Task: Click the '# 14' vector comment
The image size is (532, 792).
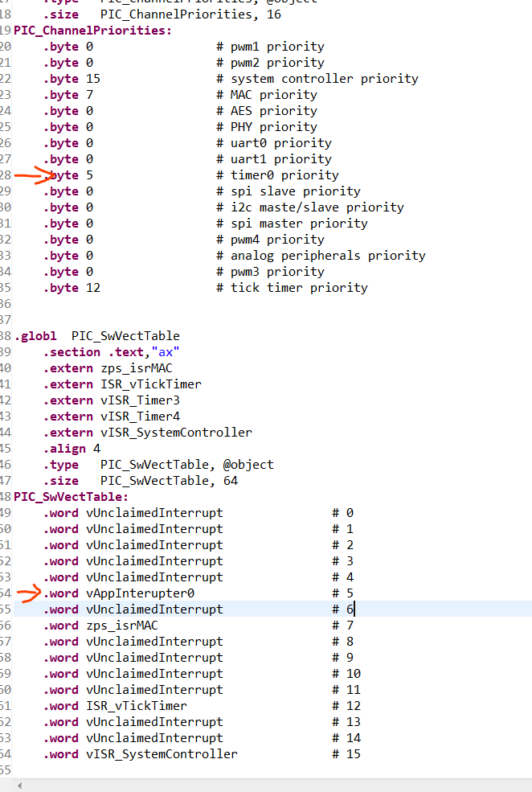Action: click(346, 738)
